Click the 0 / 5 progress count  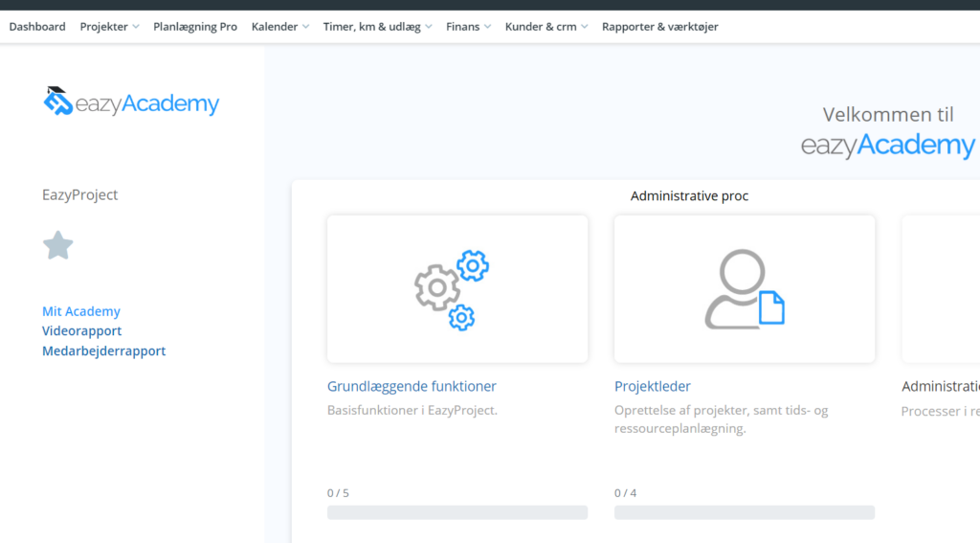click(338, 493)
